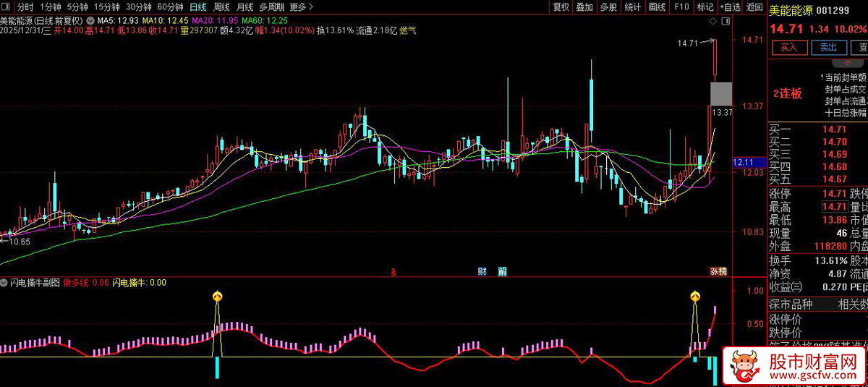868x387 pixels.
Task: Open the 闪电擒牛副图 indicator dropdown
Action: click(5, 283)
